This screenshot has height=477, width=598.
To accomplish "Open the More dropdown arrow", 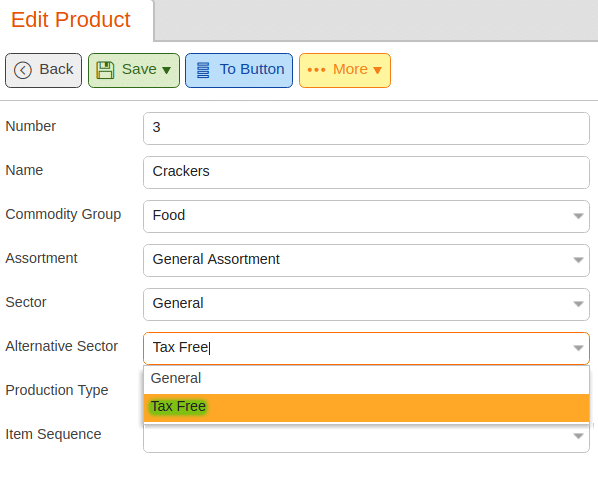I will coord(377,71).
